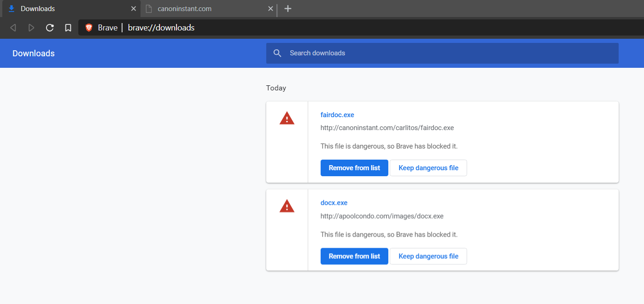Remove docx.exe from the list

354,256
